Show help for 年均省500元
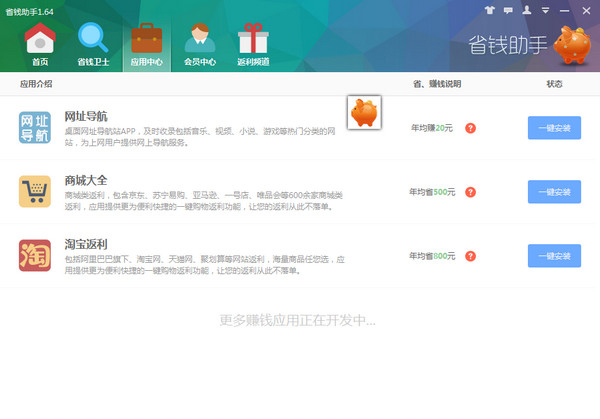600x419 pixels. (x=470, y=192)
